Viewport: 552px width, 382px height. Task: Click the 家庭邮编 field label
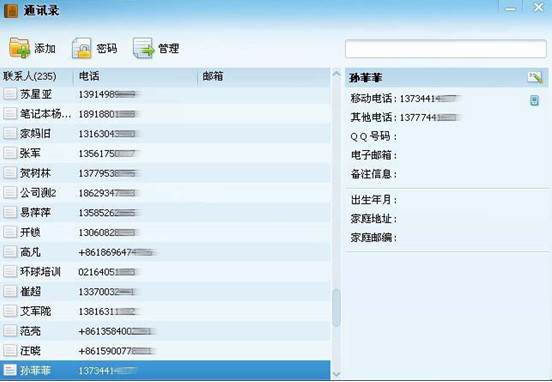[374, 238]
